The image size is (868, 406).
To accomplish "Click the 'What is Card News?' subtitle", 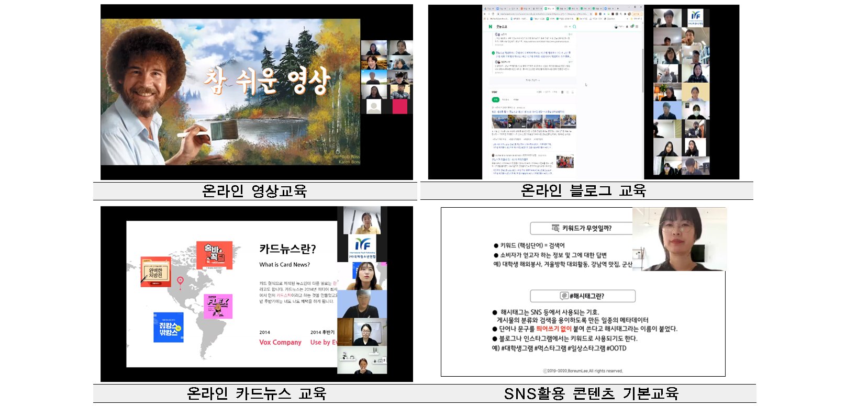I will pos(284,265).
